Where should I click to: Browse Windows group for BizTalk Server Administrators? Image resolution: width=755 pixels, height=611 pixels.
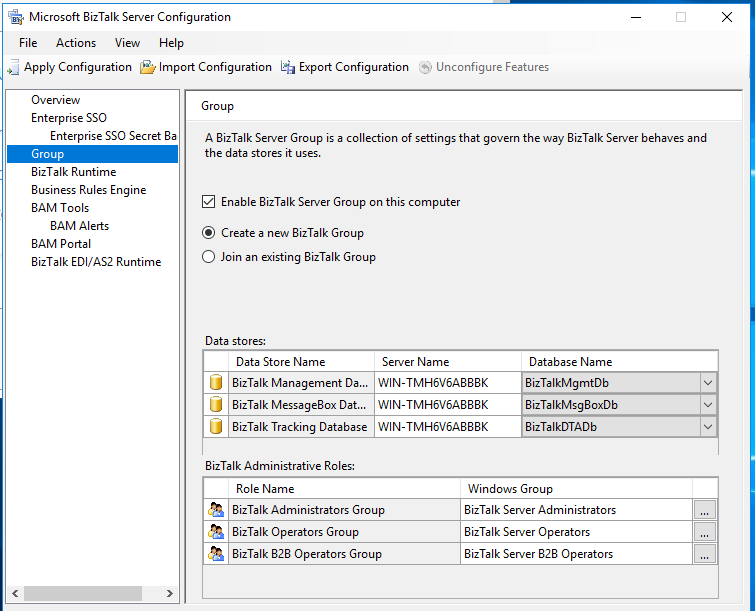[704, 510]
